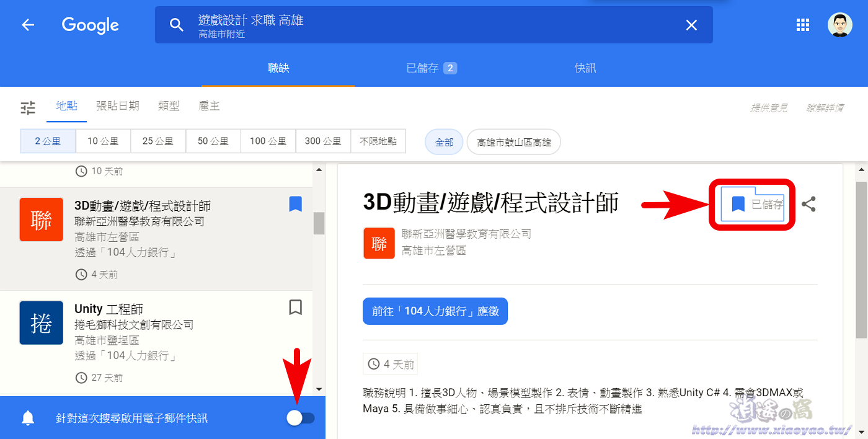This screenshot has height=439, width=868.
Task: Bookmark the Unity 工程師 job
Action: 296,307
